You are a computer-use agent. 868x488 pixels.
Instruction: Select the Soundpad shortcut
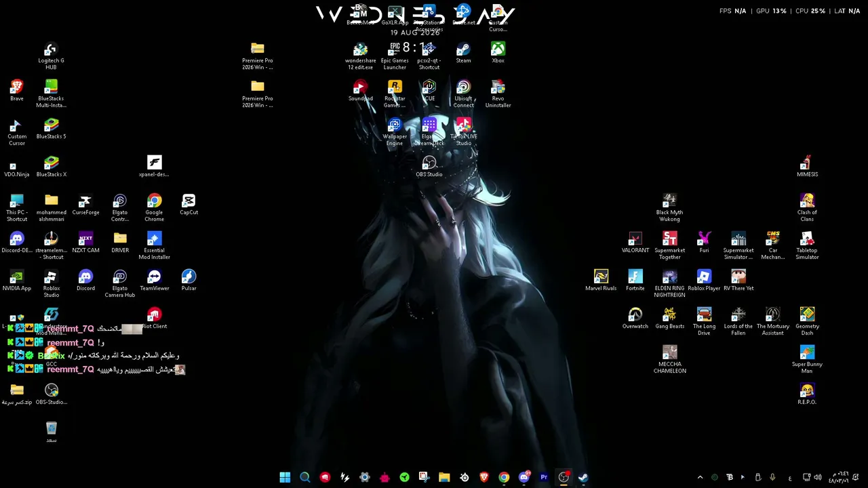pos(360,91)
